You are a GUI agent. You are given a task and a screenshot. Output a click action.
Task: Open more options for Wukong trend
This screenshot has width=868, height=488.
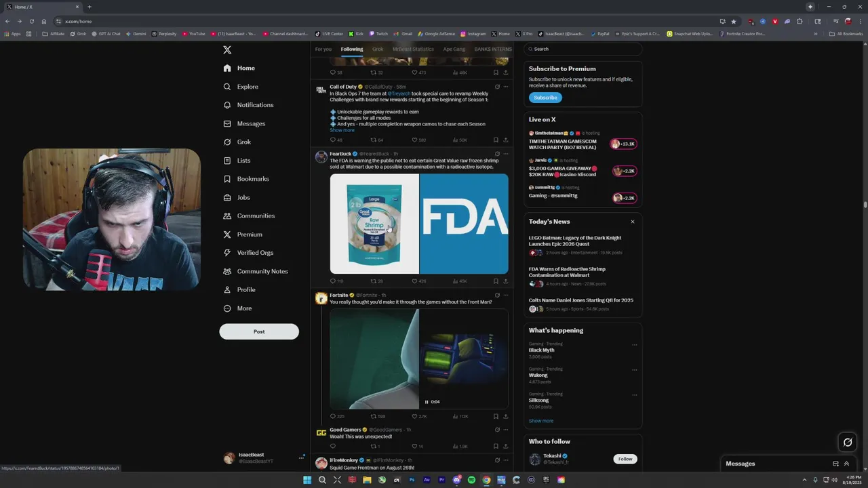pos(635,370)
